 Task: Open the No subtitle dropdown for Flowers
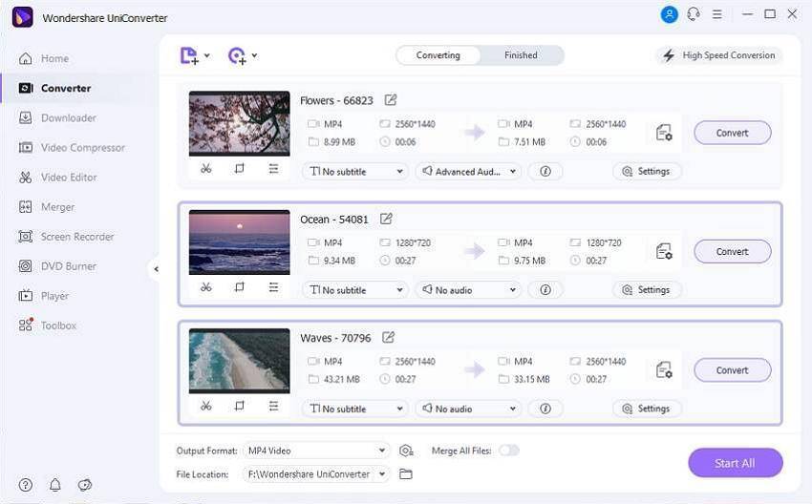(354, 172)
